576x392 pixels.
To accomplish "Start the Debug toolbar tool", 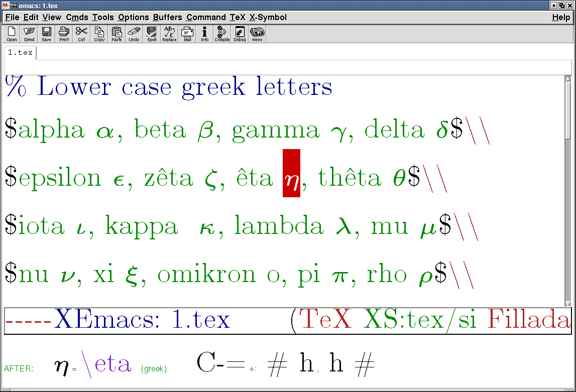I will tap(240, 34).
